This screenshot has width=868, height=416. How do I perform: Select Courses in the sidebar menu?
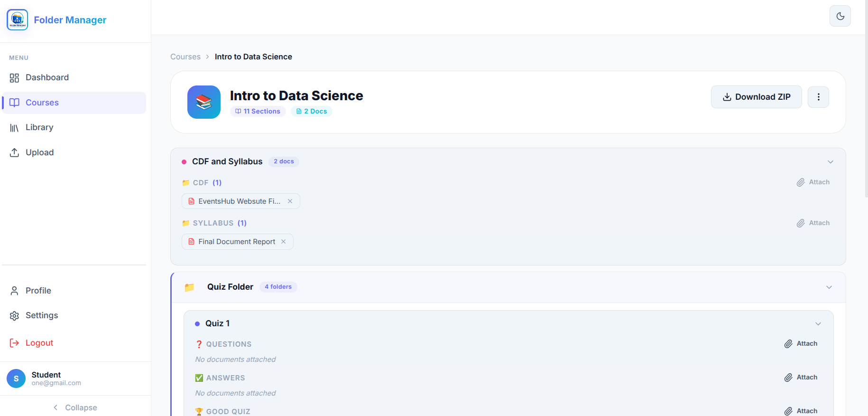[x=74, y=103]
